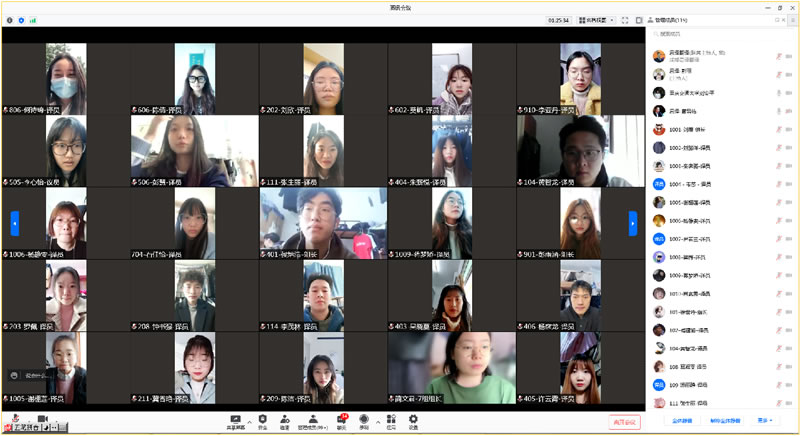Open the settings gear in bottom toolbar
The height and width of the screenshot is (436, 800).
pyautogui.click(x=413, y=421)
